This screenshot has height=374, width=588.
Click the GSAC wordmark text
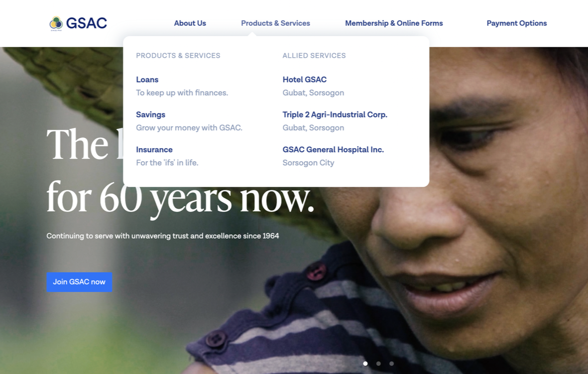87,23
